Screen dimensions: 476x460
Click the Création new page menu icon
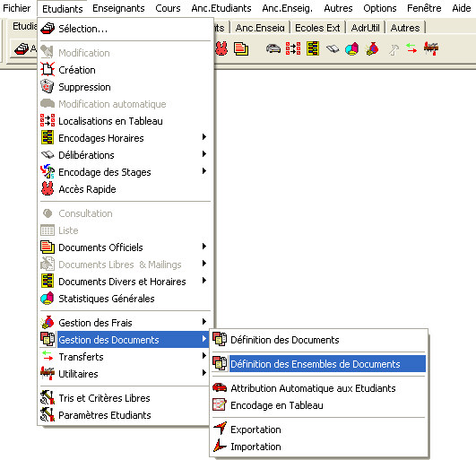click(x=48, y=70)
